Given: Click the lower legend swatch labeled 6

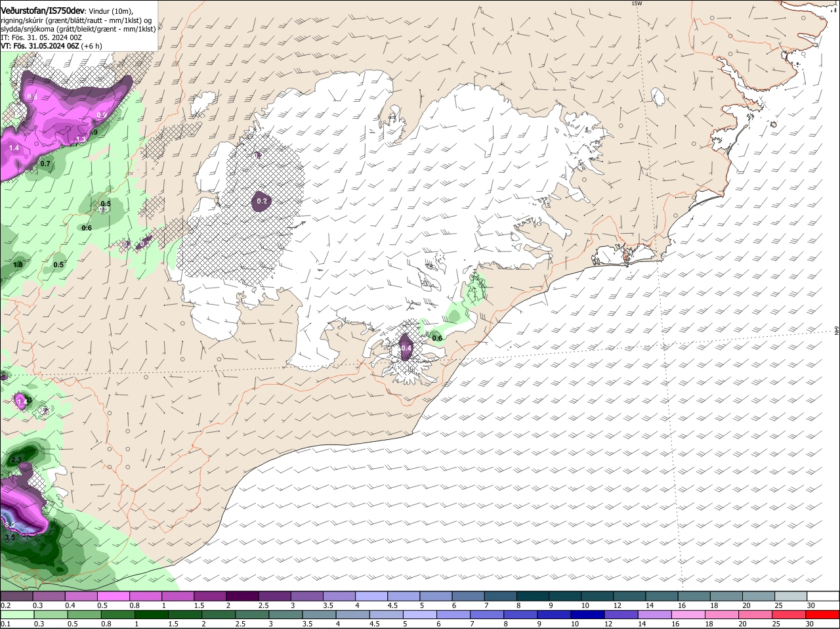Looking at the screenshot, I should click(453, 615).
